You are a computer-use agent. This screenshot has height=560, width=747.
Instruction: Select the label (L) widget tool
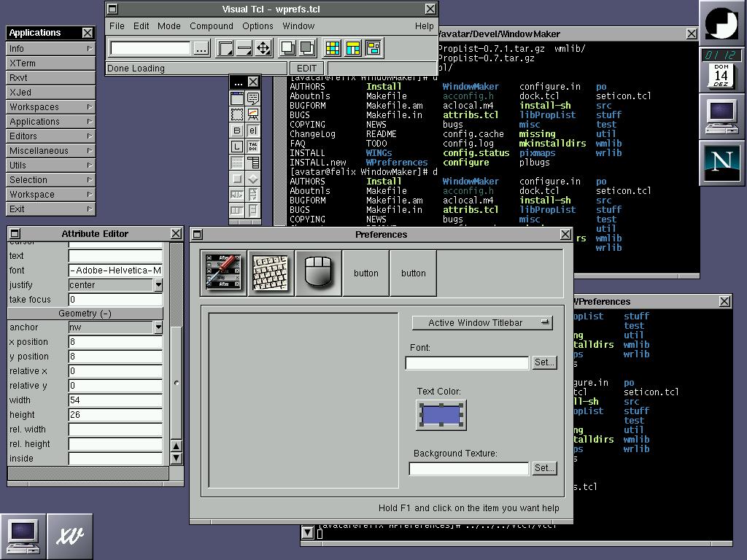pyautogui.click(x=237, y=147)
